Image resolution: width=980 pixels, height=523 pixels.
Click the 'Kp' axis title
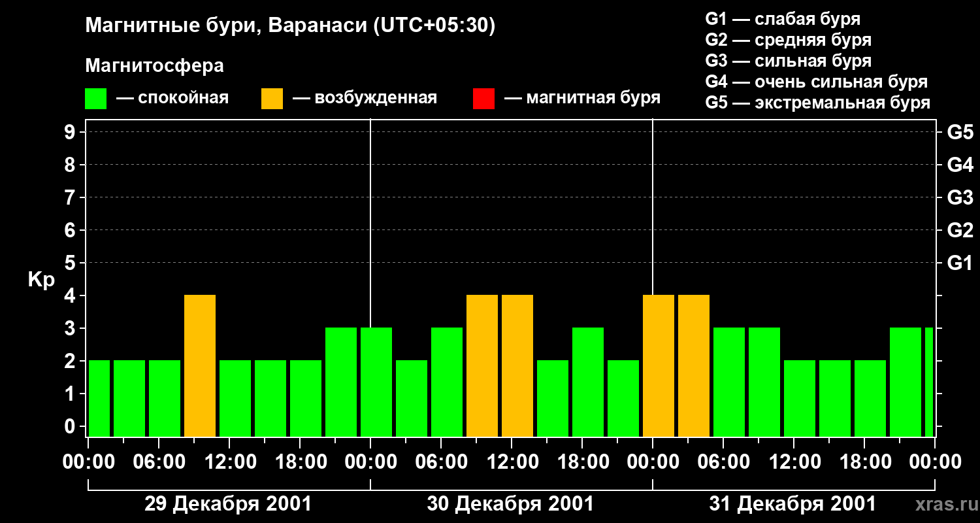click(x=41, y=280)
